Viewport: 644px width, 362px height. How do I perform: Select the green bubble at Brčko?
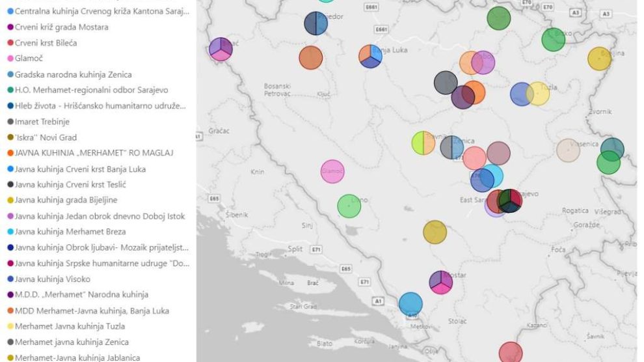pyautogui.click(x=553, y=40)
